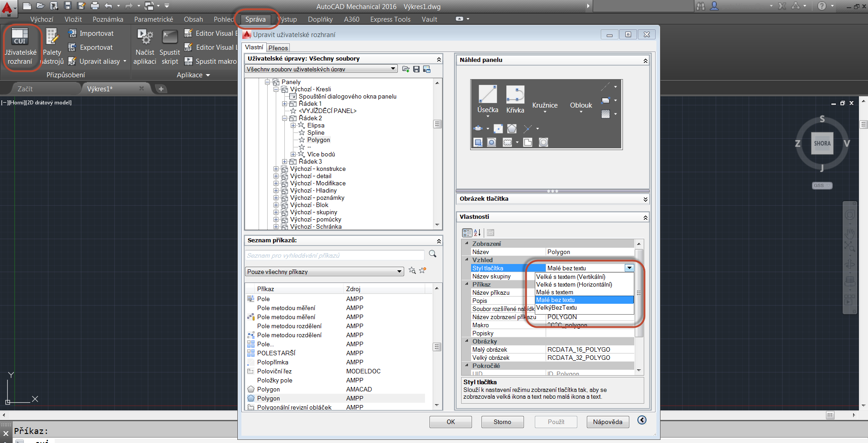Click the magnifier icon beside command search field
The width and height of the screenshot is (868, 443).
[433, 254]
